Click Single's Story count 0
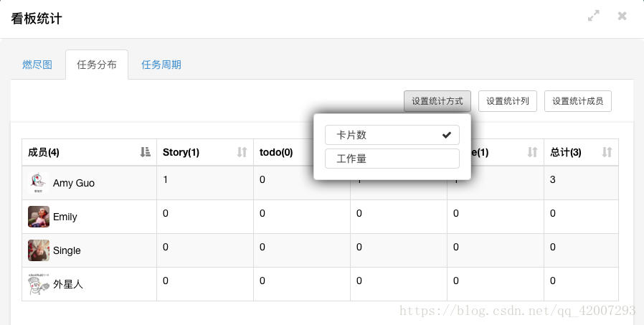644x325 pixels. coord(165,247)
